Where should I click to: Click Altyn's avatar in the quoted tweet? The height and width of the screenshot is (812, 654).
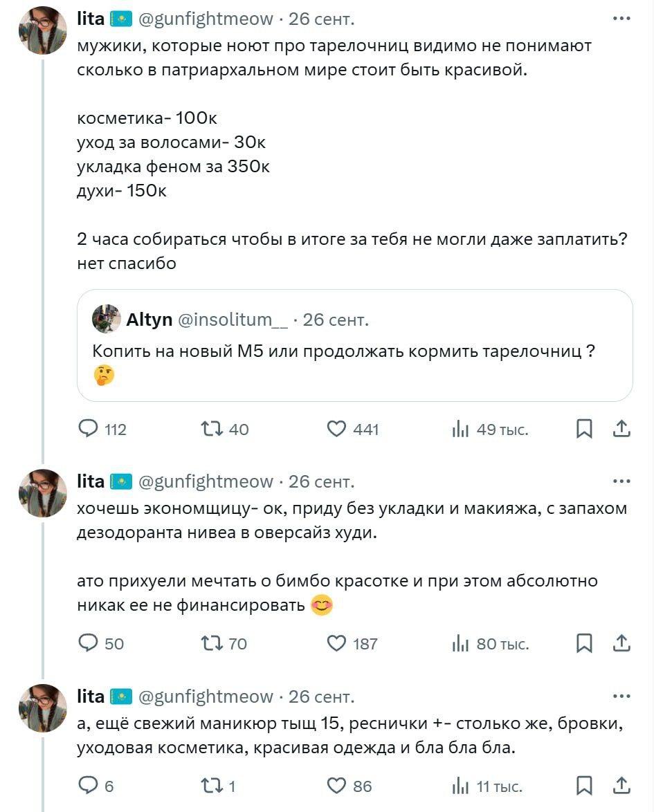point(105,319)
